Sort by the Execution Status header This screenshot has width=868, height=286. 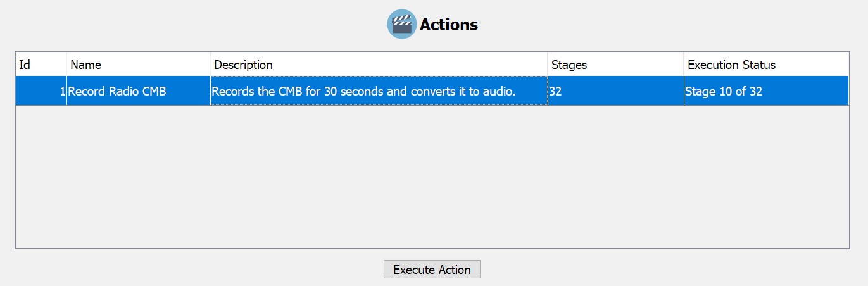coord(765,65)
